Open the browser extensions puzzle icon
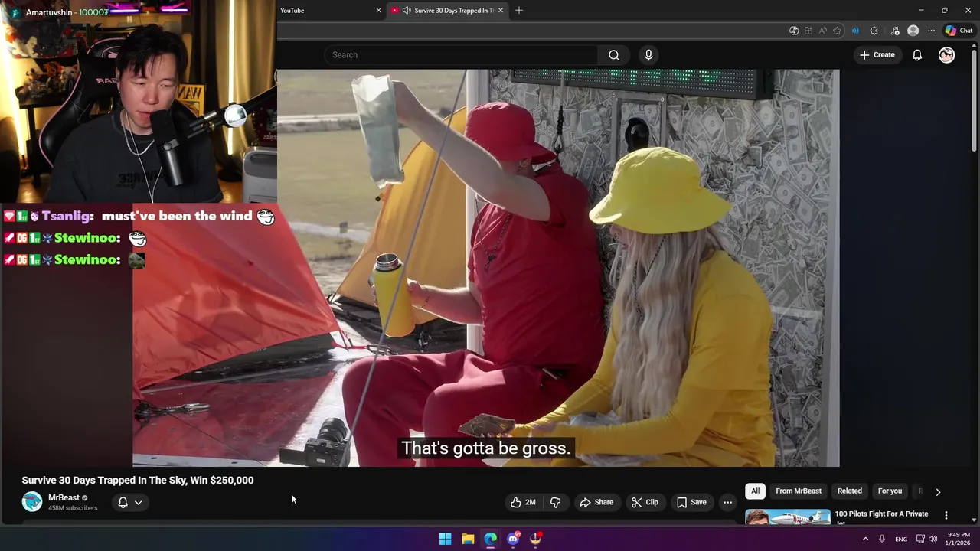 (874, 31)
